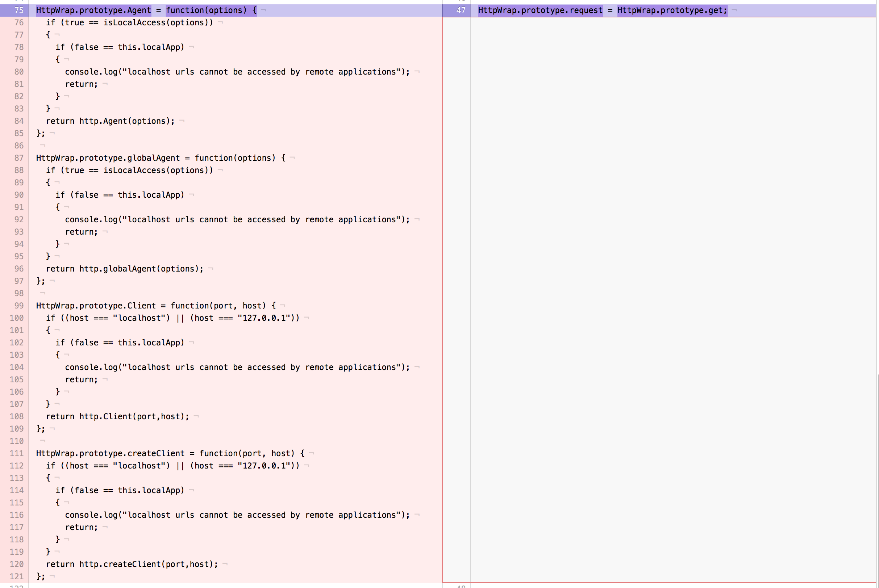Click line number 75 in left gutter
The width and height of the screenshot is (879, 588).
point(19,10)
